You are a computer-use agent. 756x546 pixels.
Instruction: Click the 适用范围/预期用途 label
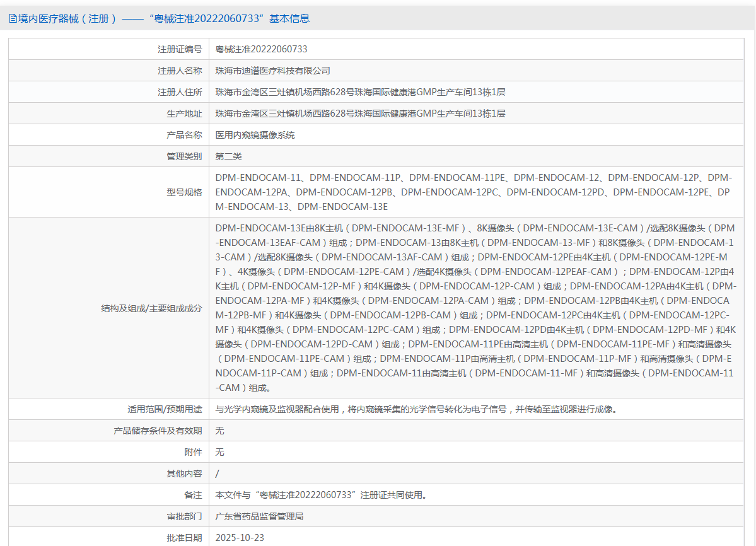(165, 409)
